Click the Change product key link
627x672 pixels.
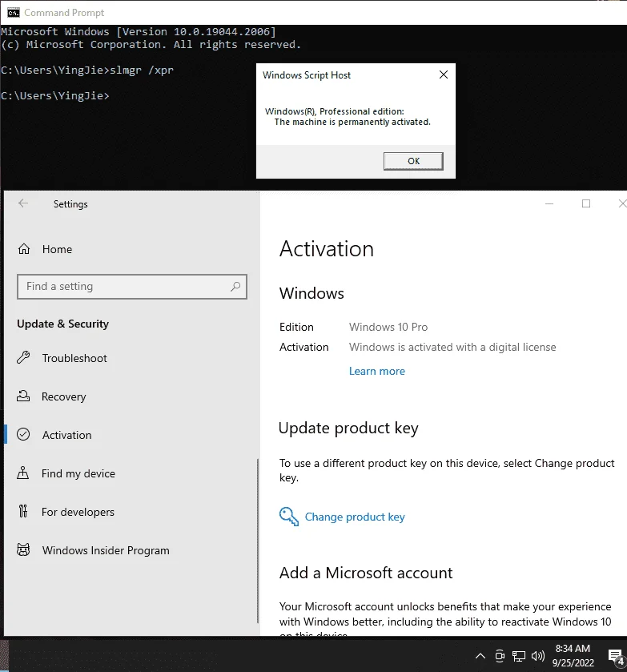(x=355, y=517)
